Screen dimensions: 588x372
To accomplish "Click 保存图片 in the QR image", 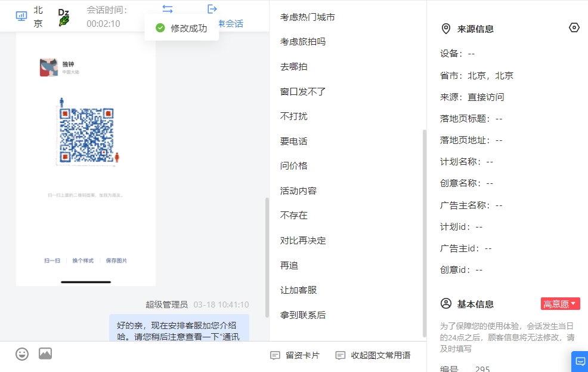I will click(x=116, y=260).
